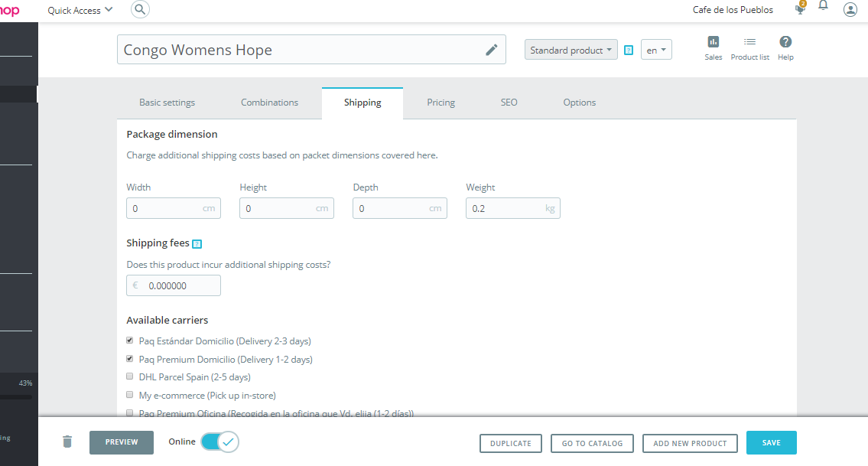The image size is (868, 466).
Task: Click the 43% progress value in sidebar
Action: tap(25, 383)
